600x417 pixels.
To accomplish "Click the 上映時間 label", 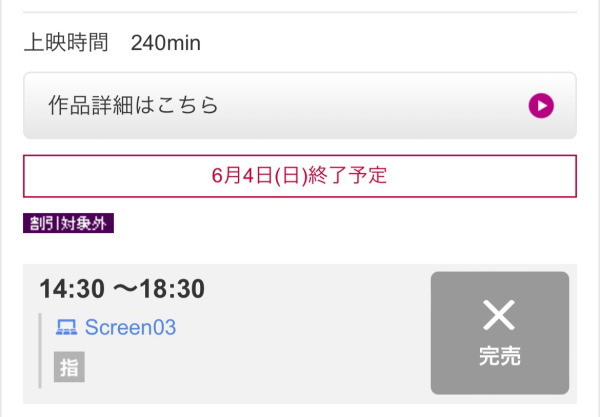I will pos(65,44).
